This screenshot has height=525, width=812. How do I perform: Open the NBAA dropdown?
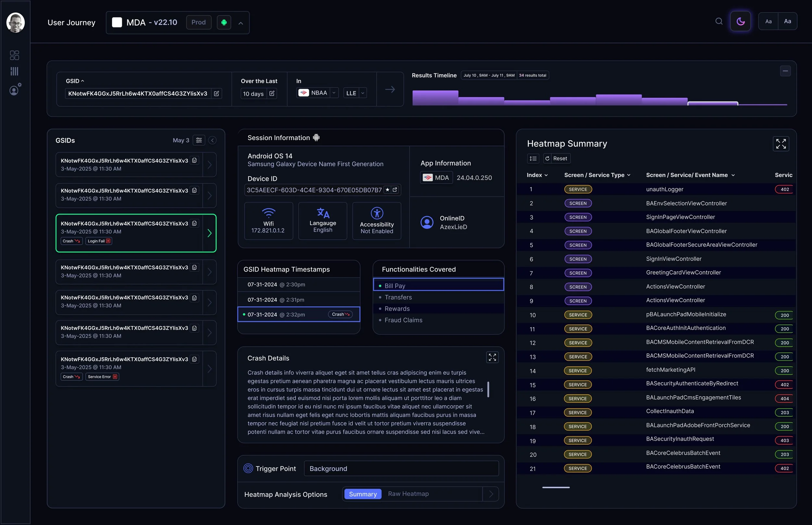click(334, 93)
